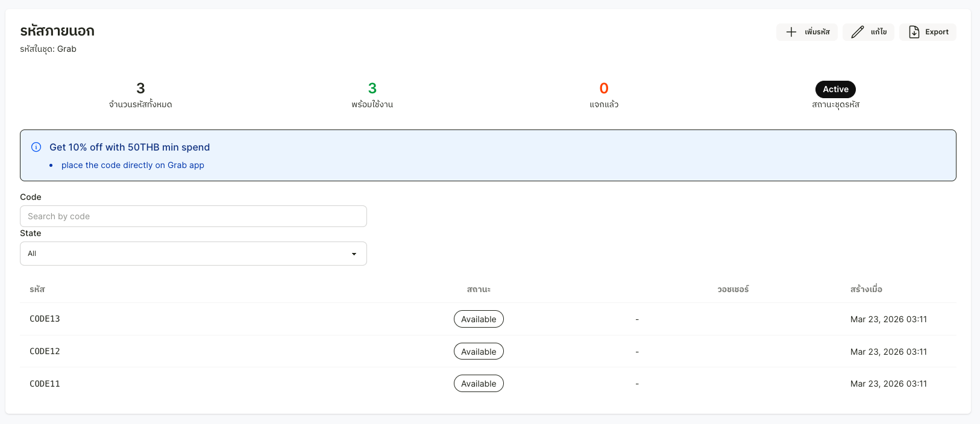
Task: Click the Active status badge
Action: point(835,89)
